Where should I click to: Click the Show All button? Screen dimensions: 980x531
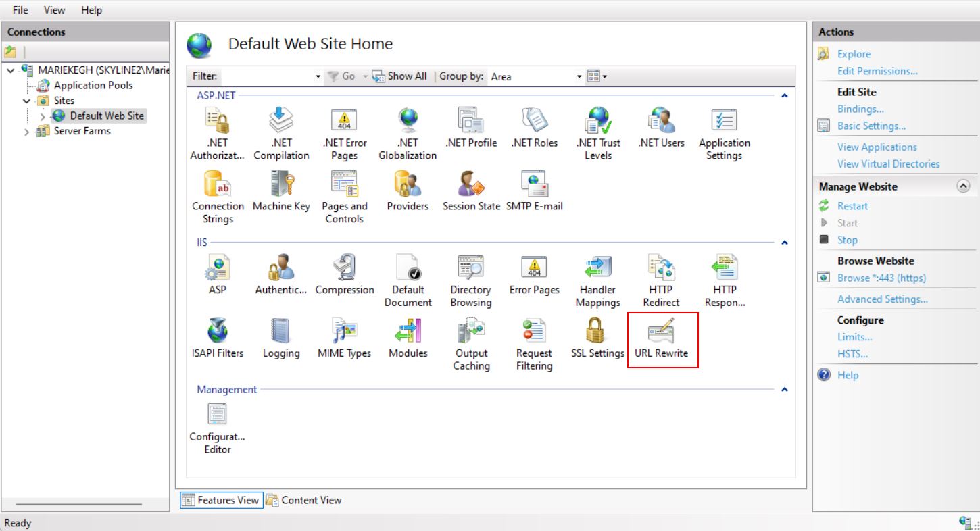400,76
